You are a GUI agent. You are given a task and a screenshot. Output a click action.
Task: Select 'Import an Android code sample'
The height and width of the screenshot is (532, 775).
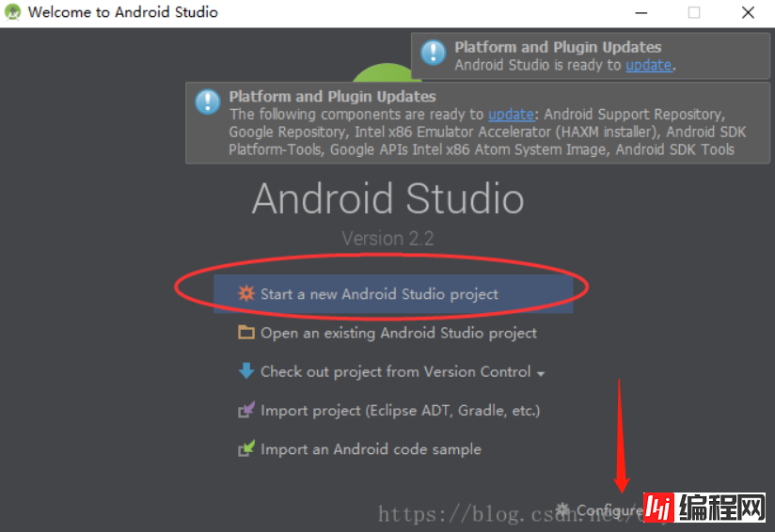coord(371,449)
